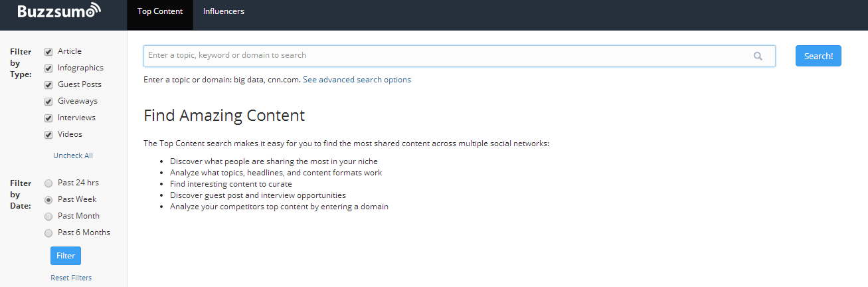Viewport: 868px width, 287px height.
Task: Click the magnifying glass search icon
Action: (758, 56)
